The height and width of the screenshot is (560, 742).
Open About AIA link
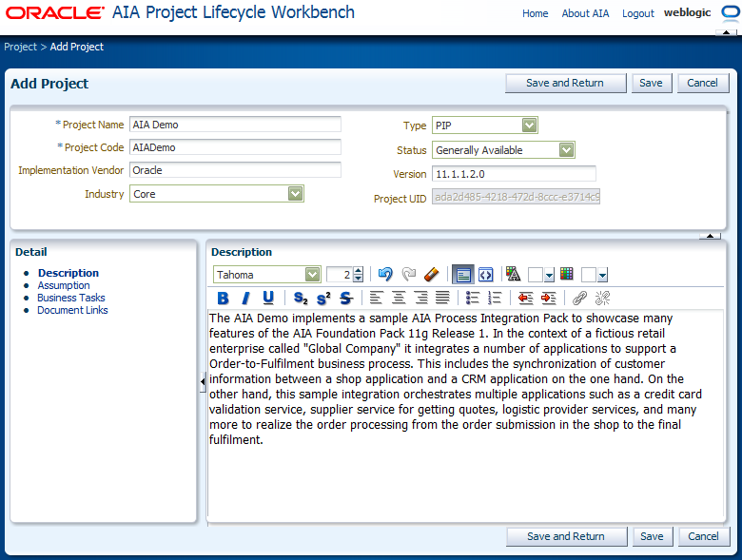coord(585,13)
